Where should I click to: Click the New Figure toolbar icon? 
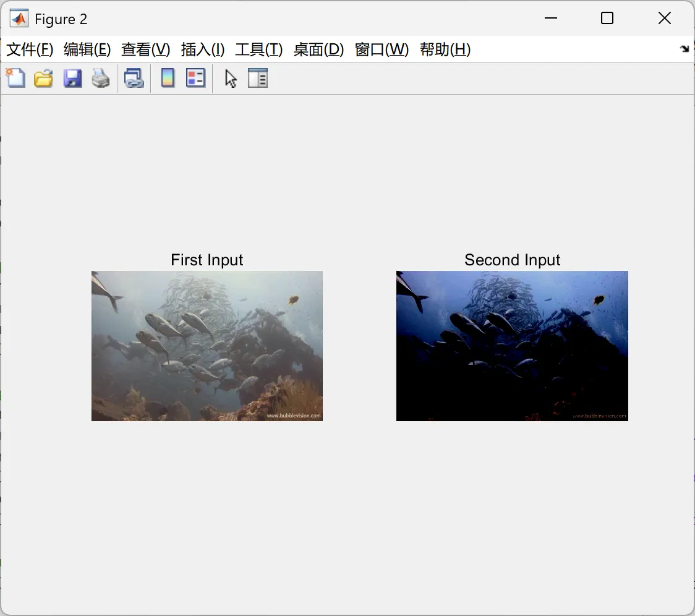[x=16, y=79]
